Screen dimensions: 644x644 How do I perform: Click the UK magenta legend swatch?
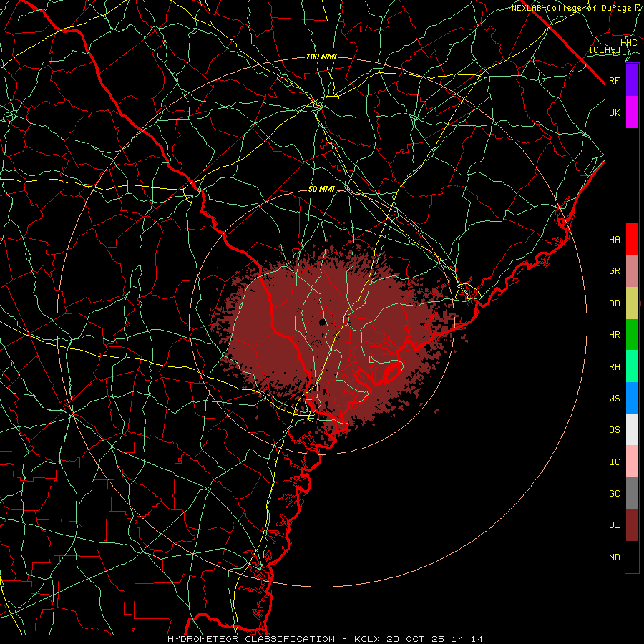point(632,112)
